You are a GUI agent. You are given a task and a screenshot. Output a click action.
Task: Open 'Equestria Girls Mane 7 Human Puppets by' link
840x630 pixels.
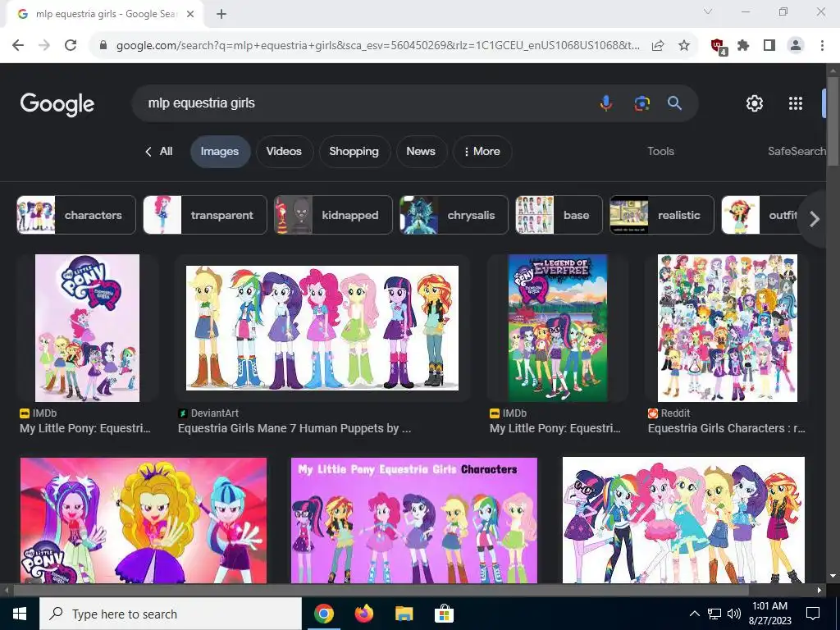pyautogui.click(x=294, y=428)
